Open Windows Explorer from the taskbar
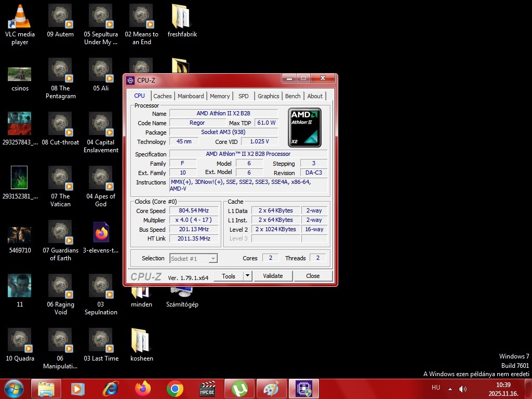The width and height of the screenshot is (532, 399). coord(46,389)
